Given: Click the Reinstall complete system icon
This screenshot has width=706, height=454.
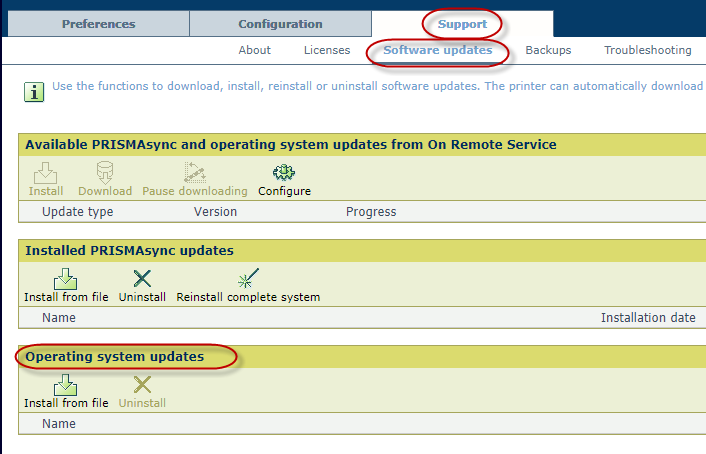Looking at the screenshot, I should tap(248, 278).
